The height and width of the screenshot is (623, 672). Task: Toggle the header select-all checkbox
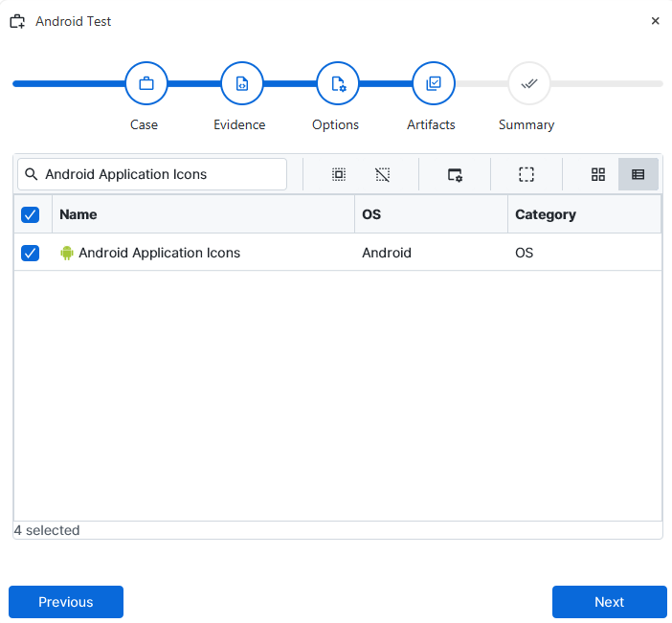(x=31, y=214)
